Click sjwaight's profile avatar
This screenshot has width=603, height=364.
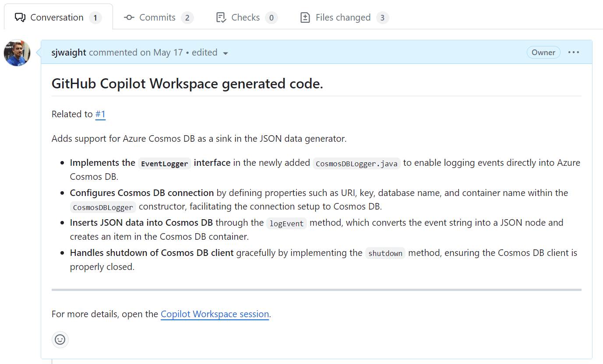click(x=17, y=53)
